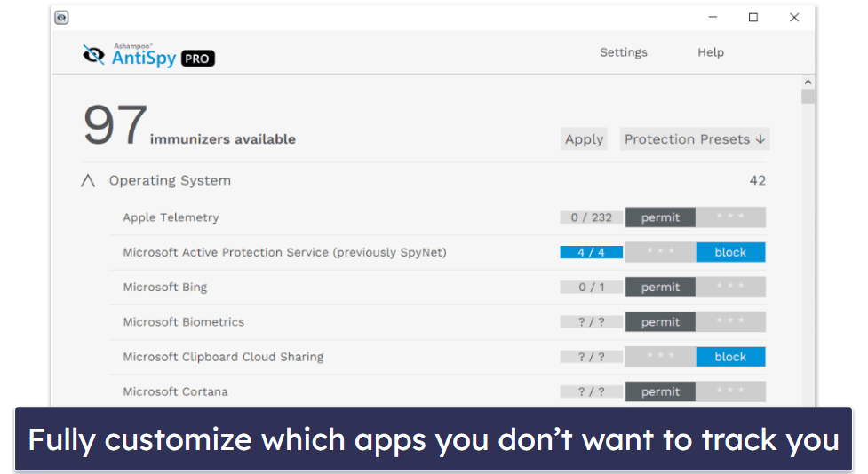Click the Operating System section title

(x=170, y=181)
